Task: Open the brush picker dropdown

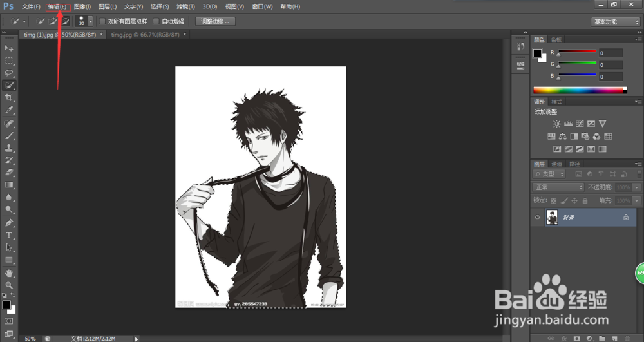Action: [90, 21]
